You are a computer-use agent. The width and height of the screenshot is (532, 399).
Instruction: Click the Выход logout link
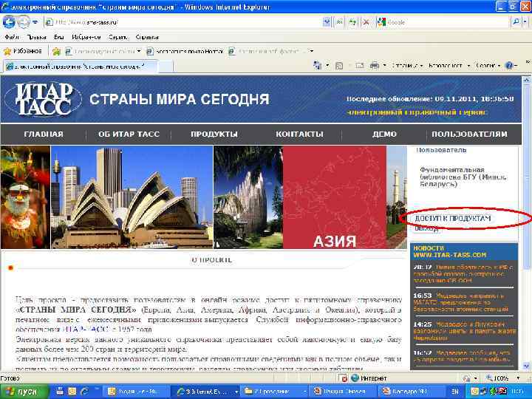click(426, 229)
